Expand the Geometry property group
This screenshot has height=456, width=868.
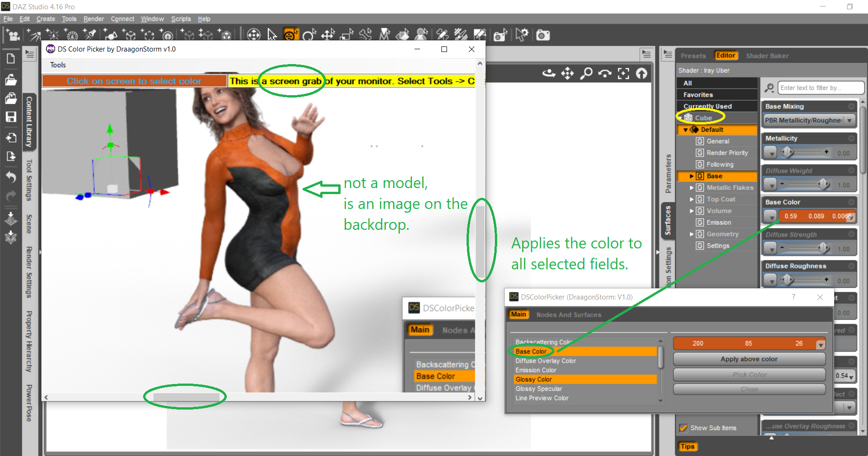pos(691,235)
